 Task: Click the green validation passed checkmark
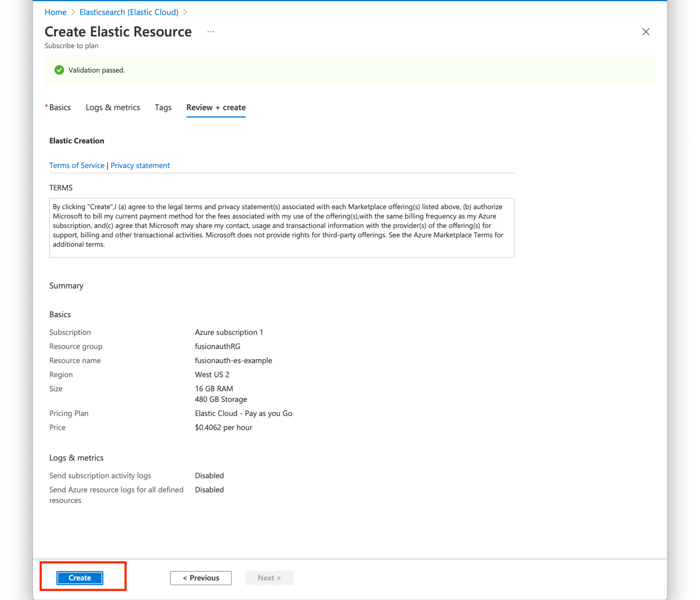click(59, 70)
